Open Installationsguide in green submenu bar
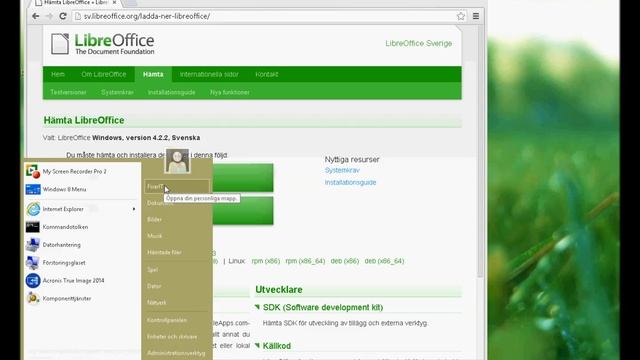The image size is (640, 360). coord(171,92)
